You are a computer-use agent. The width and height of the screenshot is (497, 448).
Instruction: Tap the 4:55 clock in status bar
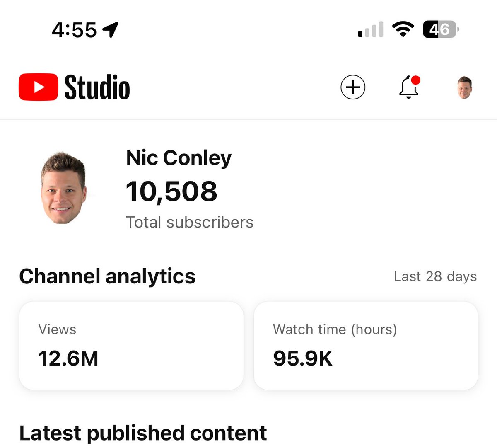pos(74,30)
